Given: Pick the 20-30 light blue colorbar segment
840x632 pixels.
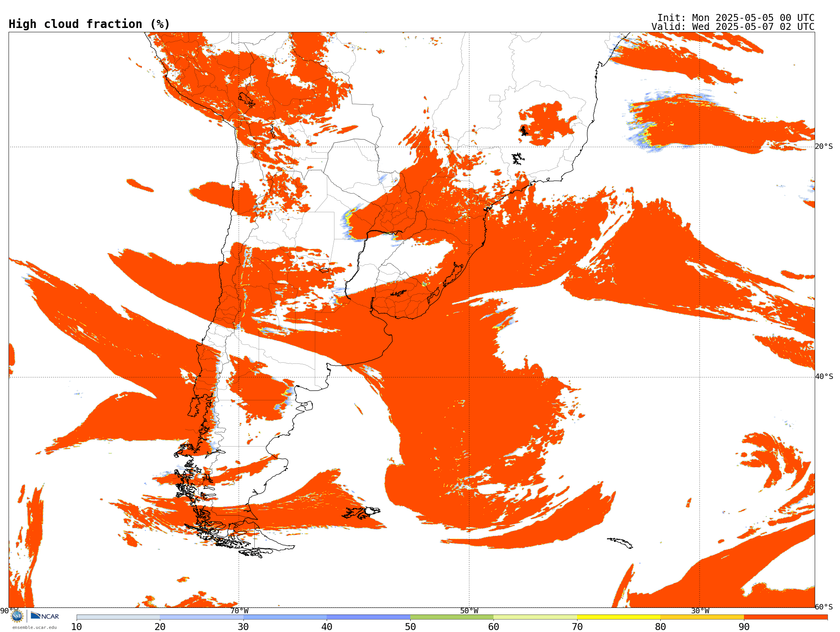Looking at the screenshot, I should 201,617.
